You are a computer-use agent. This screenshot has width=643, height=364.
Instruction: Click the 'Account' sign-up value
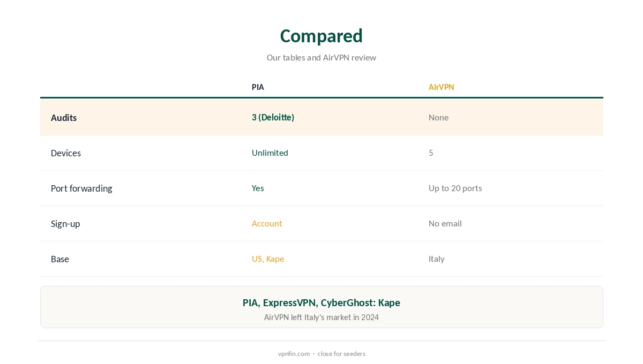(x=267, y=223)
